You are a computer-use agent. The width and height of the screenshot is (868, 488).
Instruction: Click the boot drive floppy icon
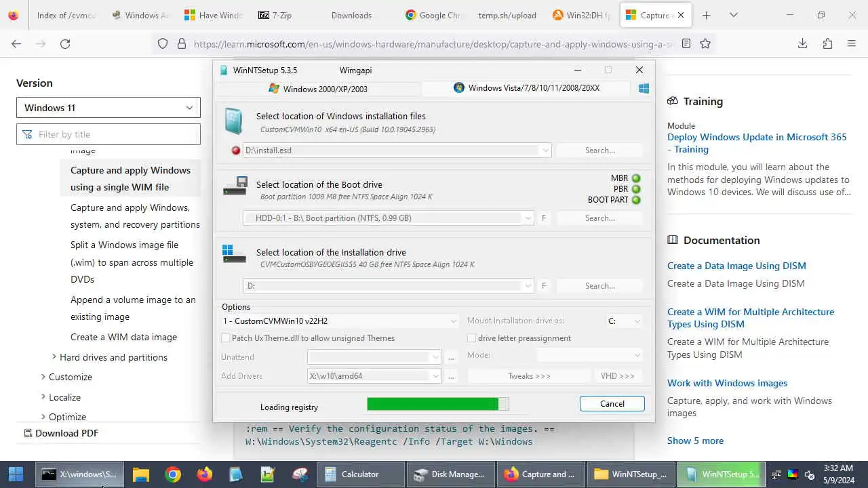point(235,186)
